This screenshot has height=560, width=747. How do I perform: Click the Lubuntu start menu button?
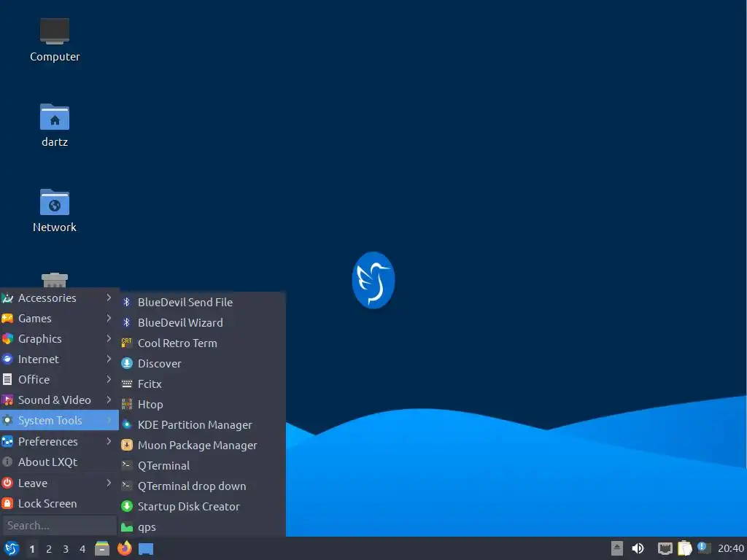click(x=11, y=548)
